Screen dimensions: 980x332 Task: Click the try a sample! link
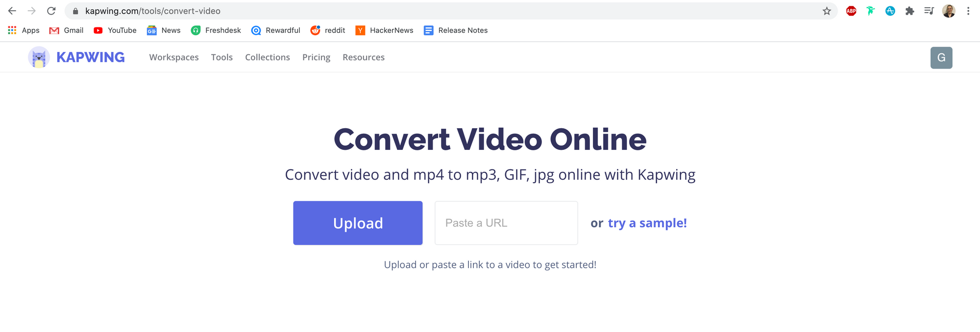point(647,223)
